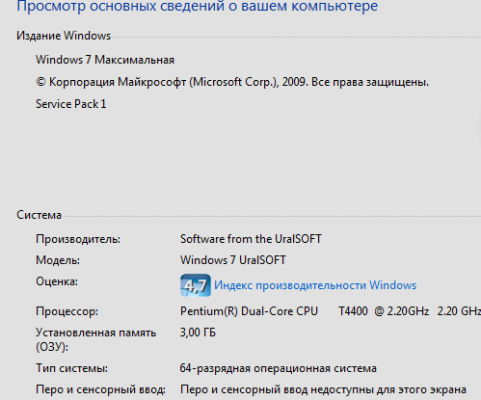Click the 4,7 performance rating badge
Screen dimensions: 481x400
point(195,285)
